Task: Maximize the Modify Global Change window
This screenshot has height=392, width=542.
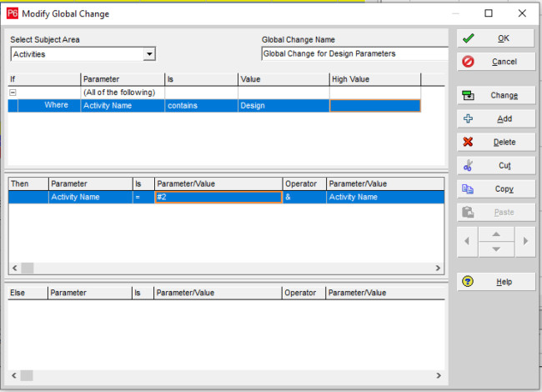Action: 489,13
